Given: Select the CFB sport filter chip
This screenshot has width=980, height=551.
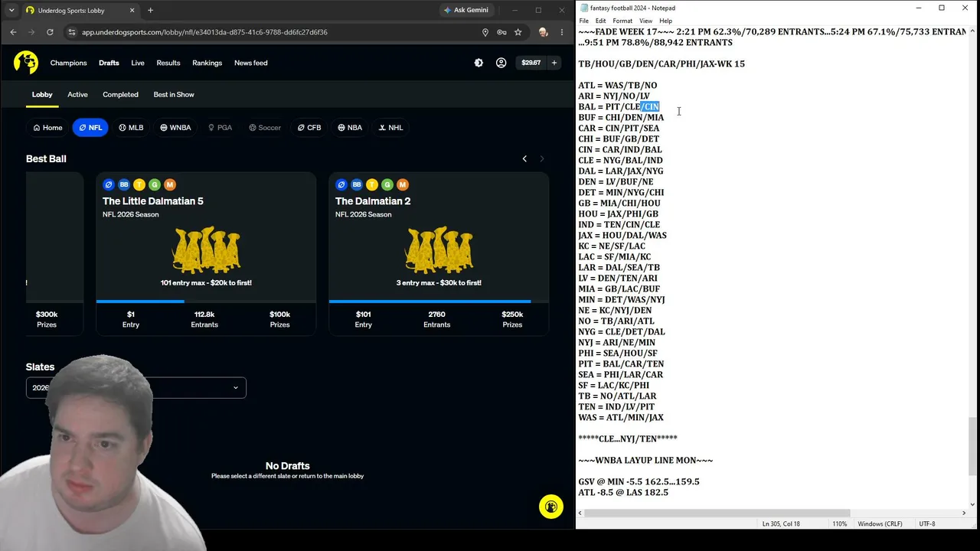Looking at the screenshot, I should pyautogui.click(x=309, y=128).
